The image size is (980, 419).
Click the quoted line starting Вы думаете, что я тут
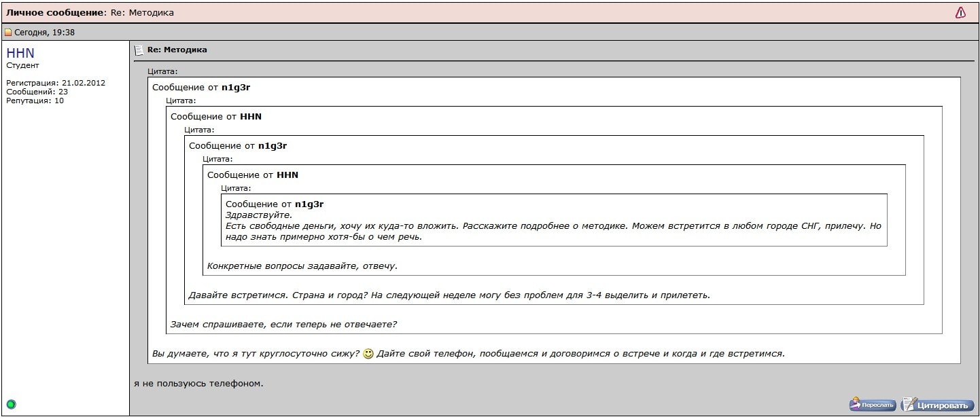click(468, 354)
